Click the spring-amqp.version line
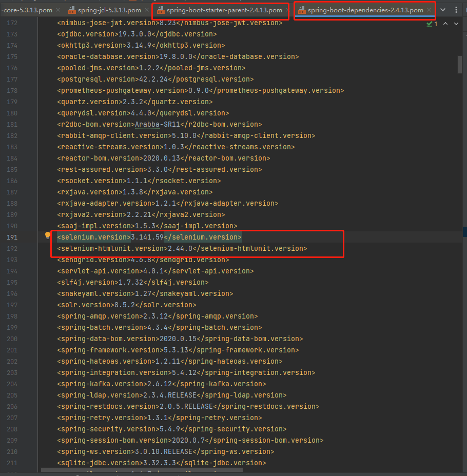This screenshot has width=467, height=476. 157,316
